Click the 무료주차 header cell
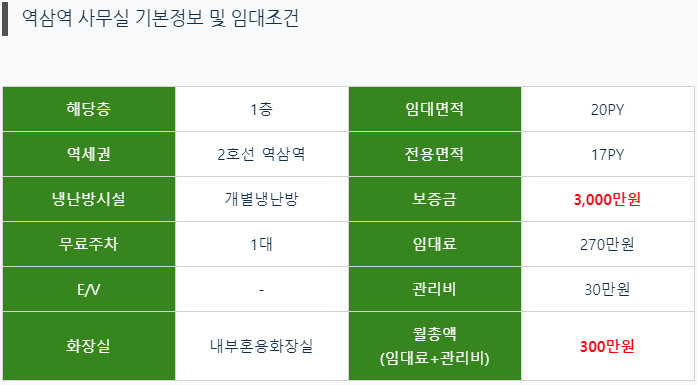Viewport: 698px width, 385px height. pyautogui.click(x=89, y=244)
